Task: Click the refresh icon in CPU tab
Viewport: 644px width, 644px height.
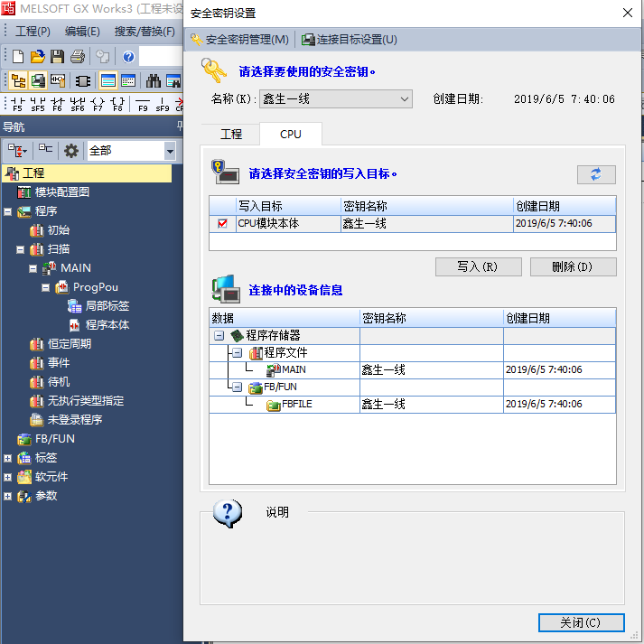Action: [596, 175]
